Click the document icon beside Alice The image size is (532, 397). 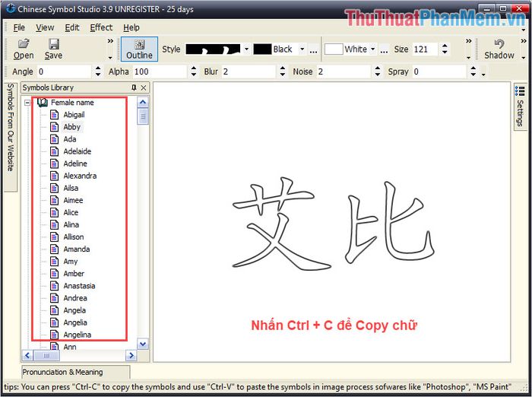pyautogui.click(x=54, y=213)
